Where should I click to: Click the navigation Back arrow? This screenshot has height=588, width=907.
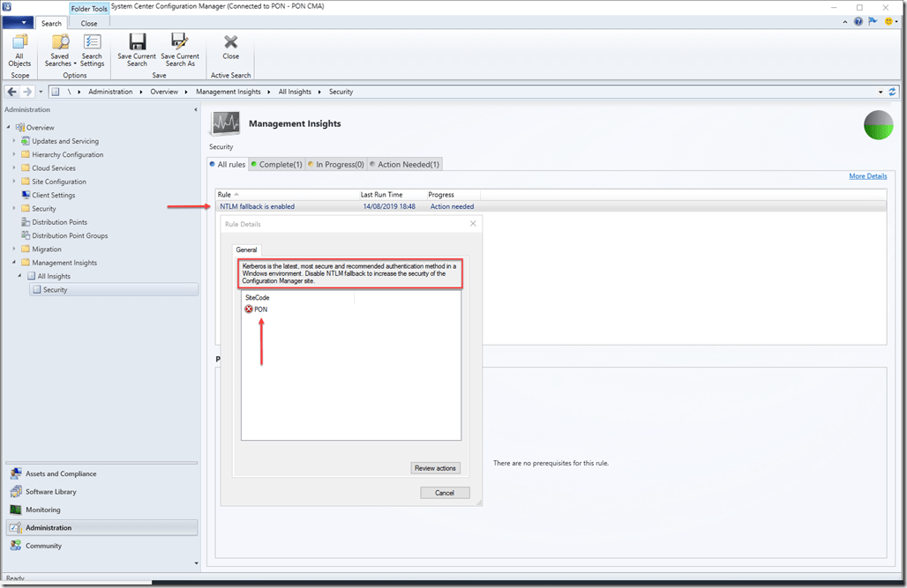tap(12, 92)
